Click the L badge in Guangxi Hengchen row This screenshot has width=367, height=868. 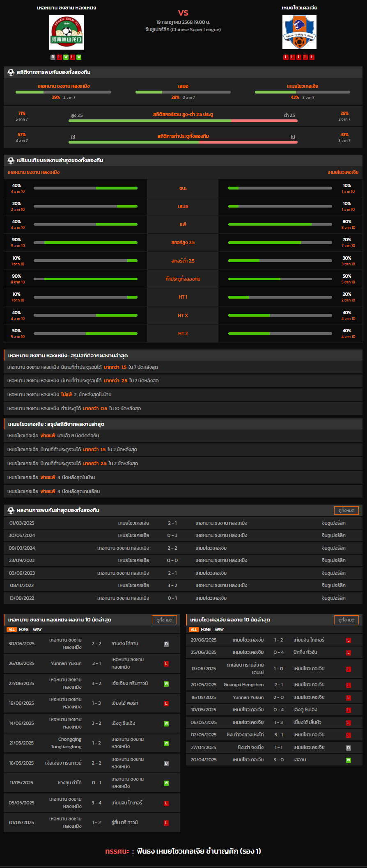pyautogui.click(x=348, y=685)
